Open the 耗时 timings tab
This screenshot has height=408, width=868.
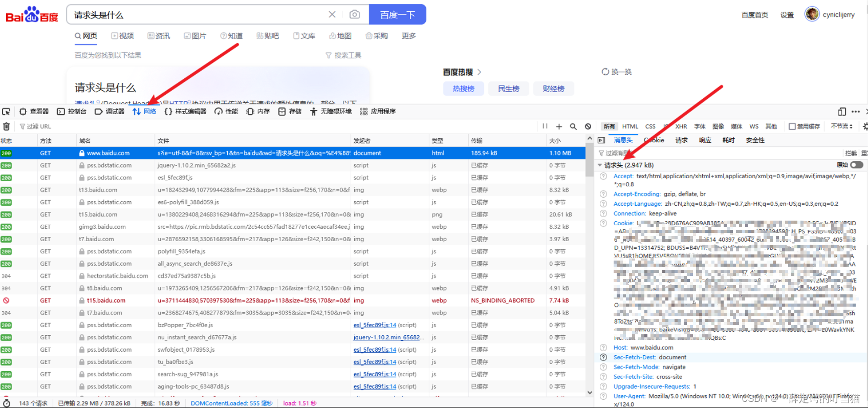(x=729, y=140)
